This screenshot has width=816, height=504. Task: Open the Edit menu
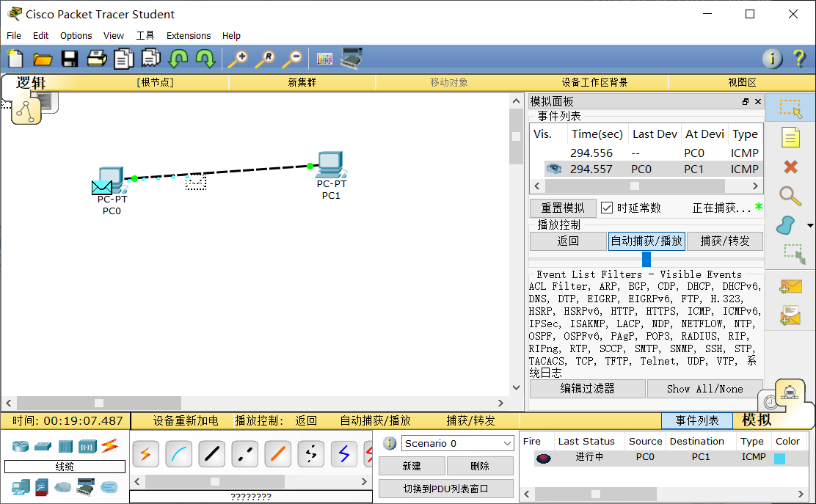click(40, 35)
